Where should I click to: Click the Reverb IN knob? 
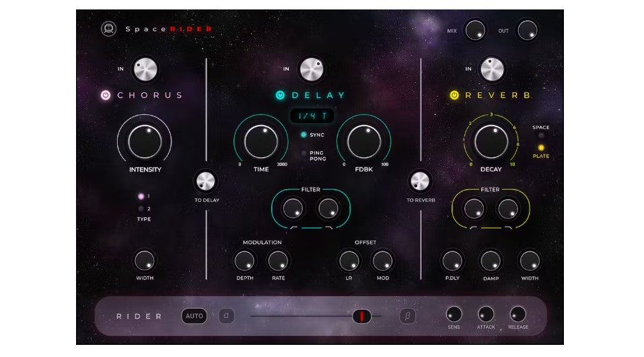coord(492,69)
